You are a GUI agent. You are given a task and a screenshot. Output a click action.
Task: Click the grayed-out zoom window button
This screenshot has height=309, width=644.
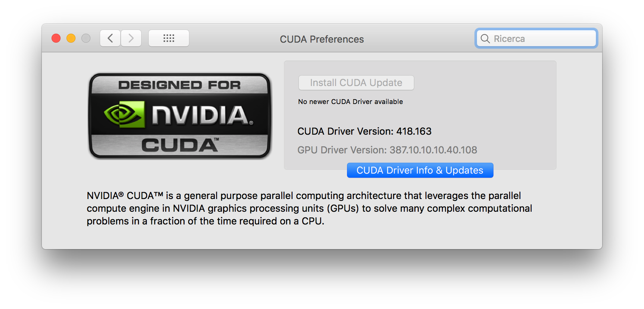86,38
